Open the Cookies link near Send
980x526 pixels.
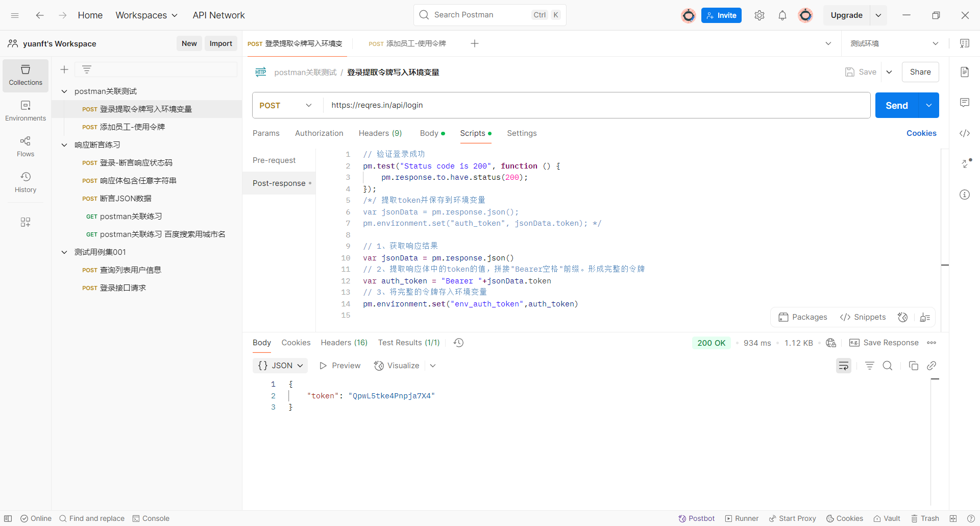(x=921, y=133)
